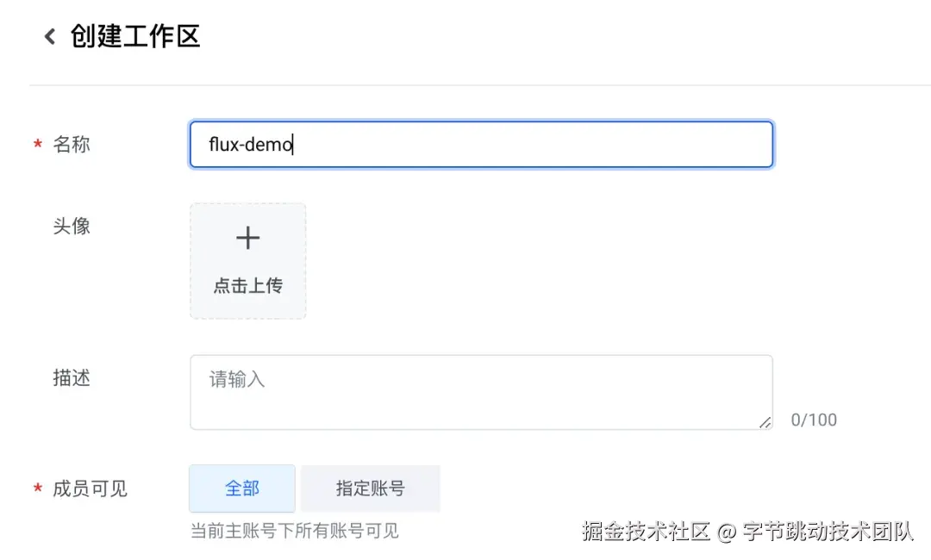Click the 头像 field label
931x560 pixels.
pos(72,226)
